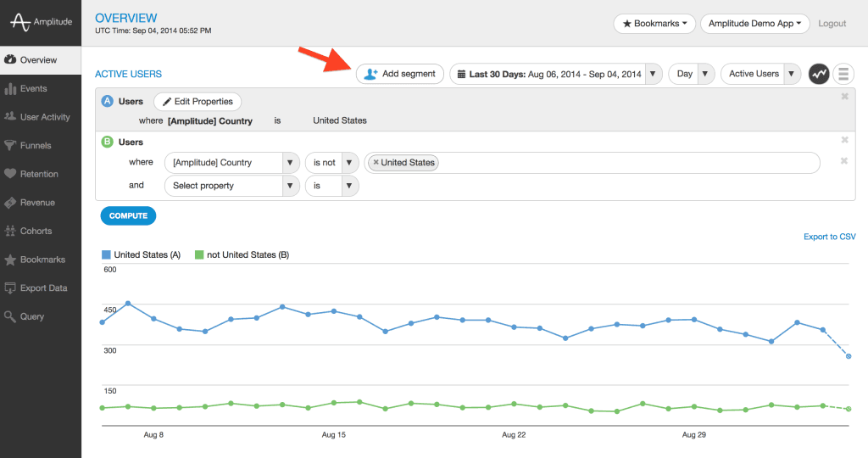This screenshot has height=458, width=868.
Task: Open Funnels from the sidebar
Action: point(36,145)
